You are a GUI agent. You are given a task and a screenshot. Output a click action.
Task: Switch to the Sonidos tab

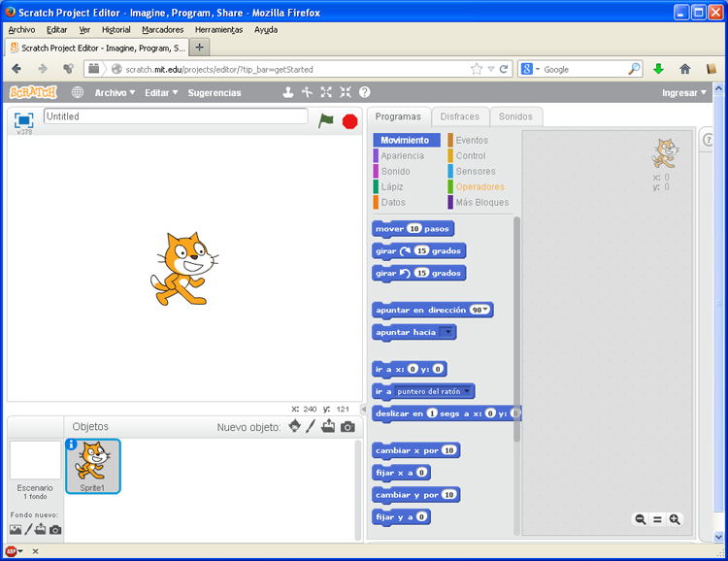515,116
